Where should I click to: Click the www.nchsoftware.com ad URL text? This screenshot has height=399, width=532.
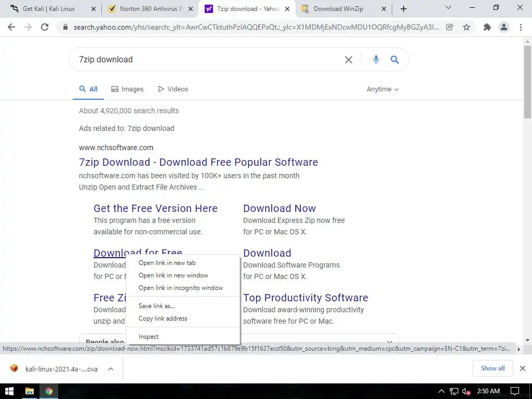click(x=116, y=148)
